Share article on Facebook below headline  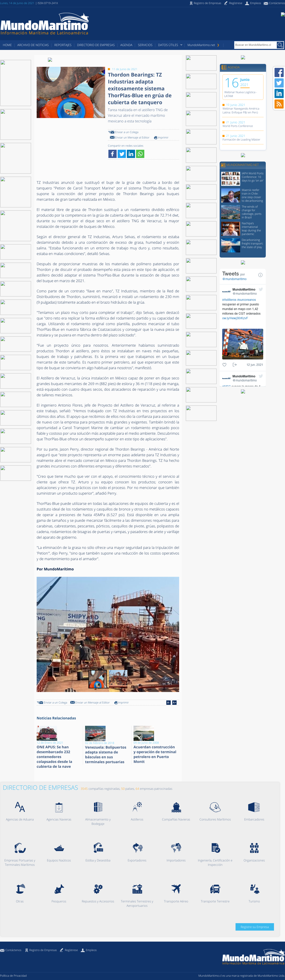coord(113,154)
